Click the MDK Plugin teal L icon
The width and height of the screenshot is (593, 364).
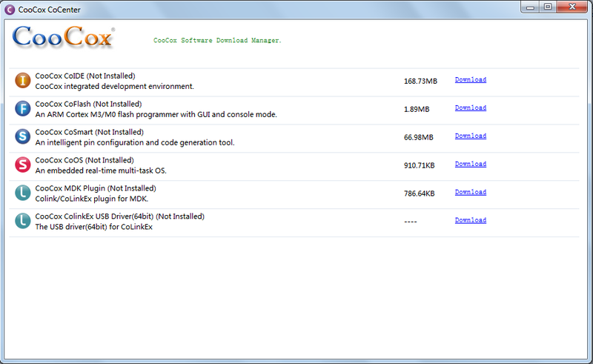[23, 193]
